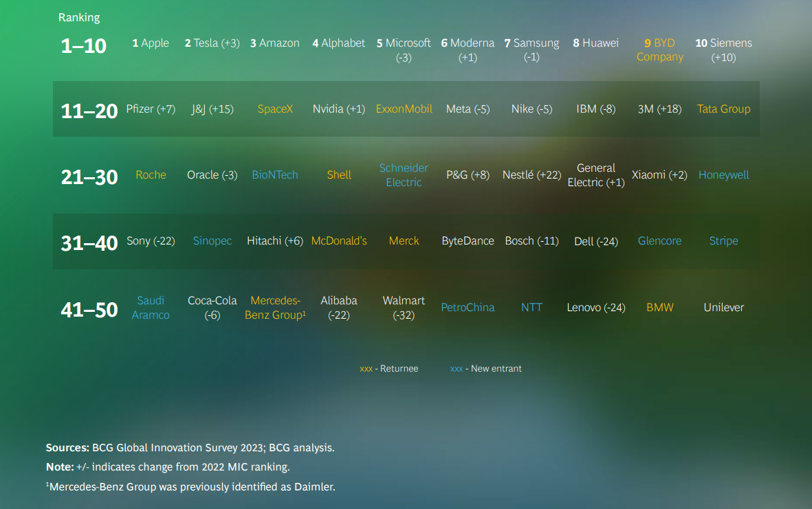The width and height of the screenshot is (812, 509).
Task: Click Sony (-22) in the 31–40 row
Action: point(151,241)
